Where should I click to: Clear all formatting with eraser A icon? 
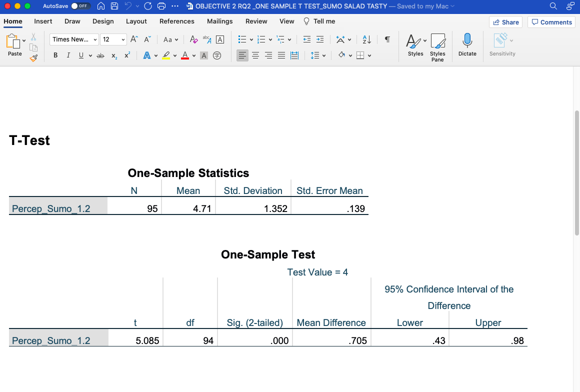(193, 39)
